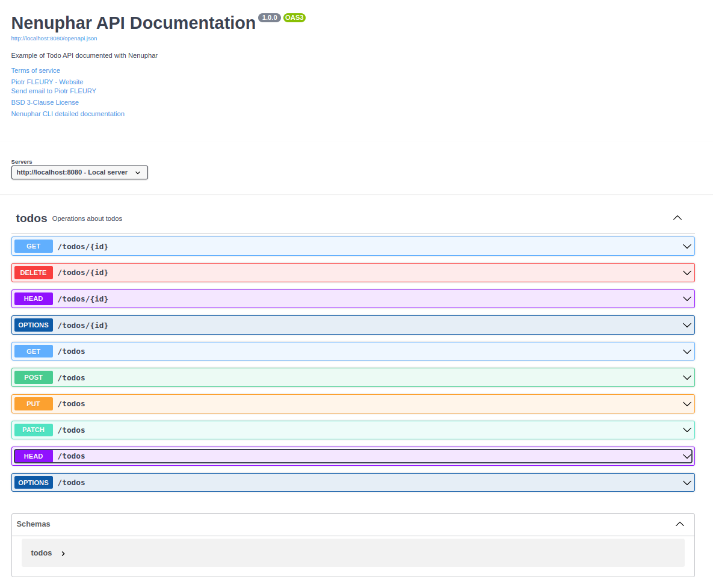Open the Servers dropdown for localhost:8080
This screenshot has width=713, height=588.
(x=79, y=172)
